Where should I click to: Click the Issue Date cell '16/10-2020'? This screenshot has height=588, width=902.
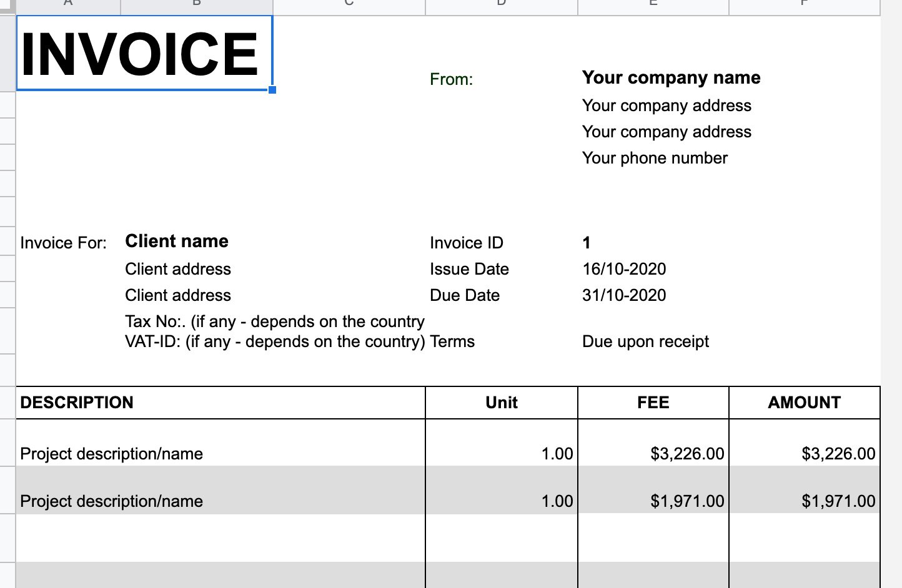(623, 269)
